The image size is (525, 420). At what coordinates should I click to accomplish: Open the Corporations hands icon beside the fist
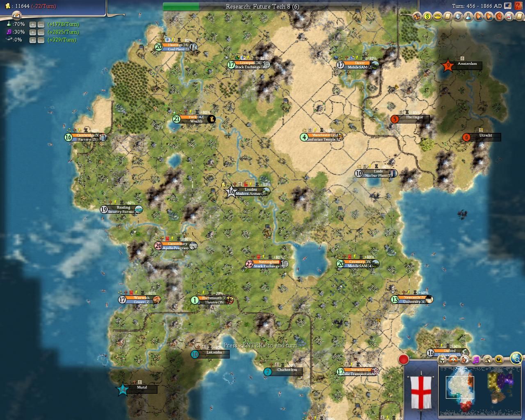(489, 16)
